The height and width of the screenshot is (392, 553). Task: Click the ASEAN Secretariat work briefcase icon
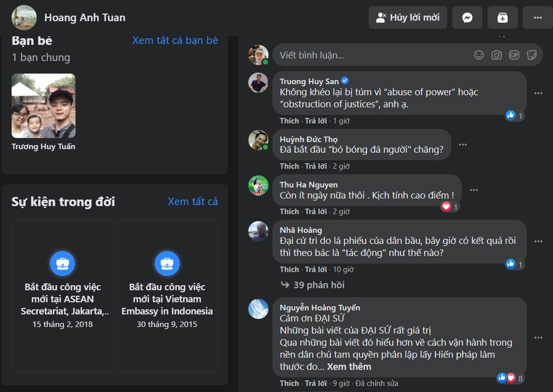(x=62, y=263)
